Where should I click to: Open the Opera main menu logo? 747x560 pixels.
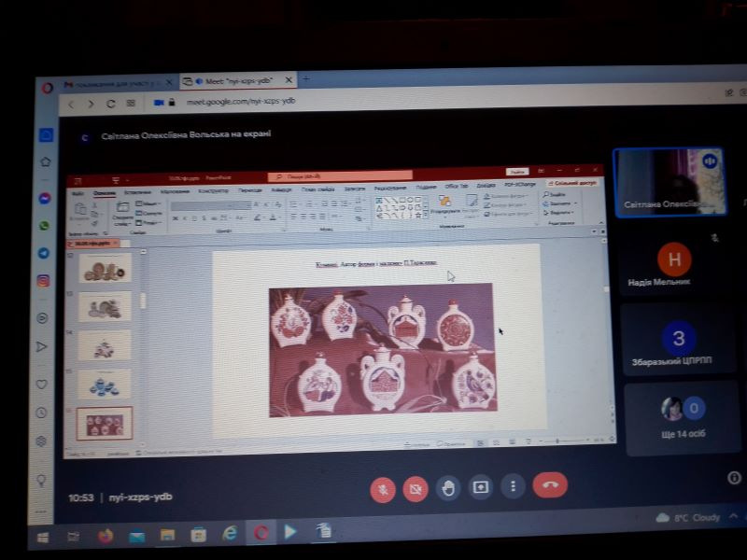[x=48, y=89]
